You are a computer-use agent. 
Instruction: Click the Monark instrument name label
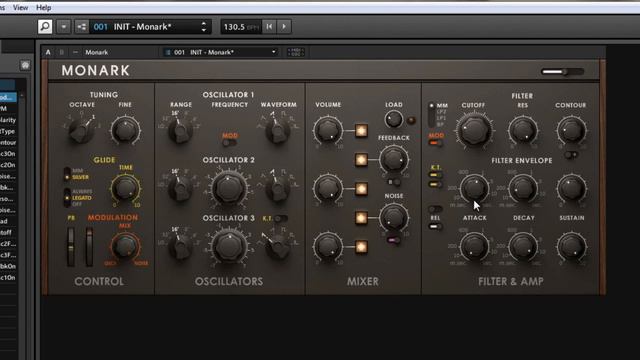point(97,52)
